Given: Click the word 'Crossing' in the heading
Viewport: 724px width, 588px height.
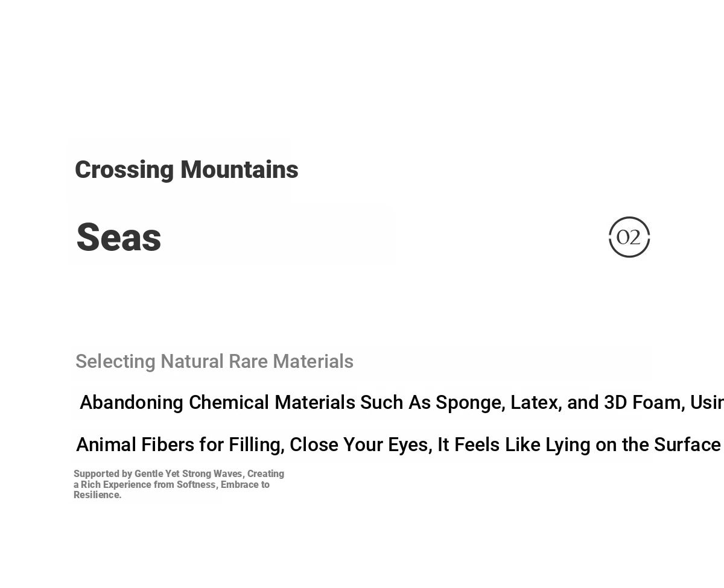Looking at the screenshot, I should (124, 170).
